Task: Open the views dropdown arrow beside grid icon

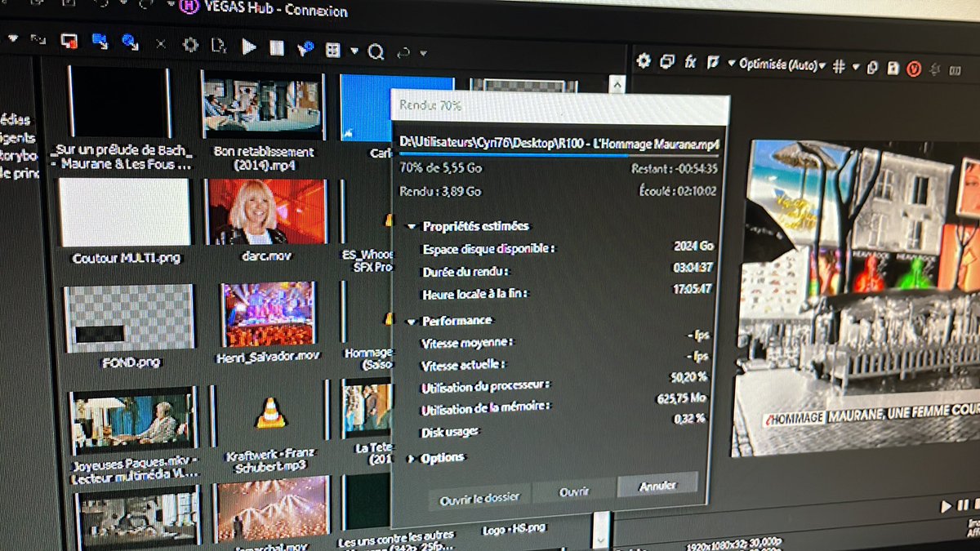Action: tap(354, 51)
